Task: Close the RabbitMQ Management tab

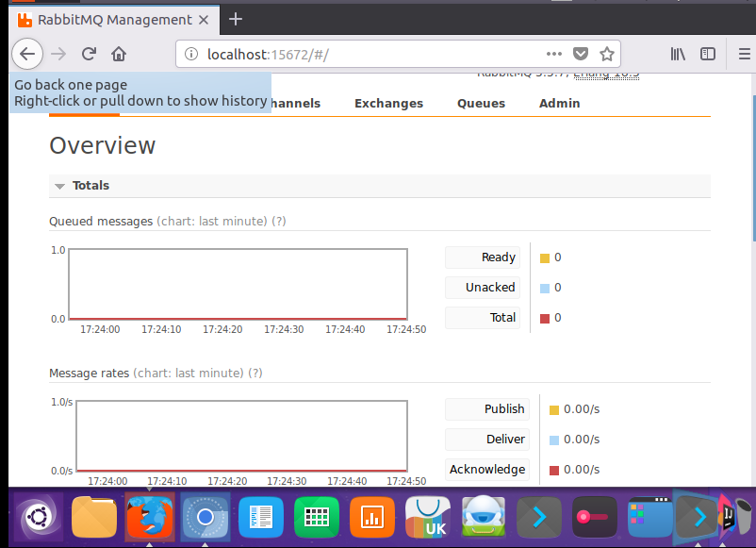Action: click(204, 20)
